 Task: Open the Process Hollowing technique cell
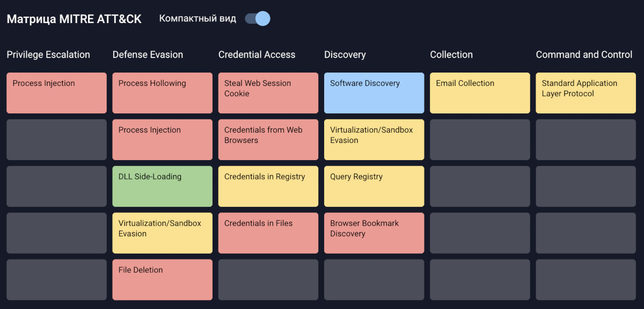pyautogui.click(x=162, y=93)
